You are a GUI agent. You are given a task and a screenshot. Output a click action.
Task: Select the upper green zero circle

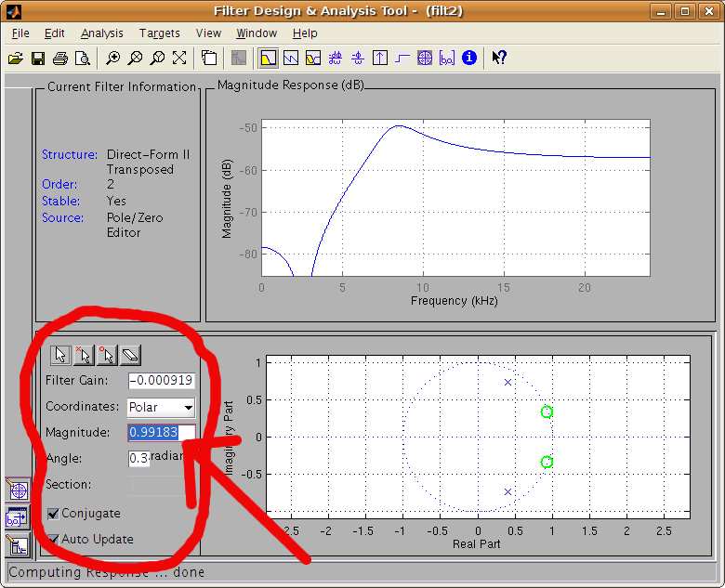click(547, 412)
